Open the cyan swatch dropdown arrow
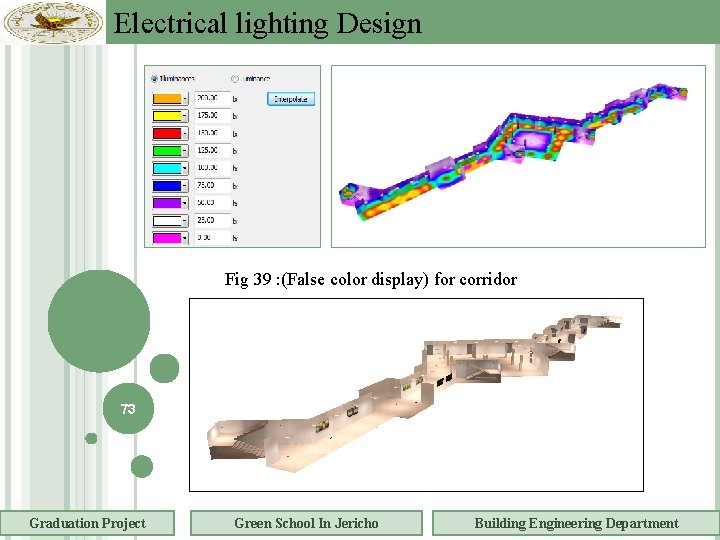 (x=185, y=169)
